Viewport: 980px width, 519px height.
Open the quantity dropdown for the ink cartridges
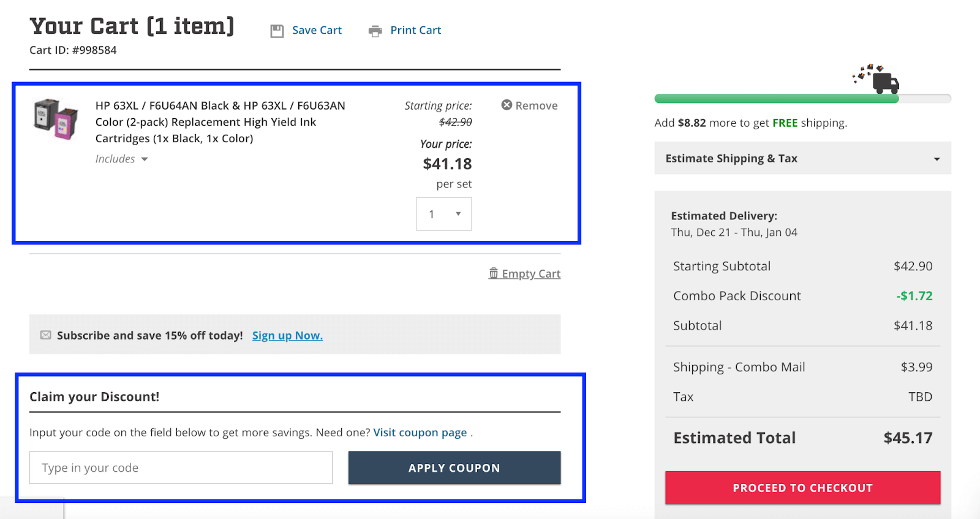click(x=443, y=213)
